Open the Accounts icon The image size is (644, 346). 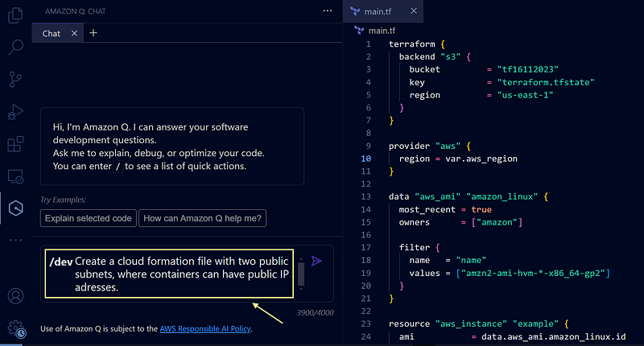[15, 296]
